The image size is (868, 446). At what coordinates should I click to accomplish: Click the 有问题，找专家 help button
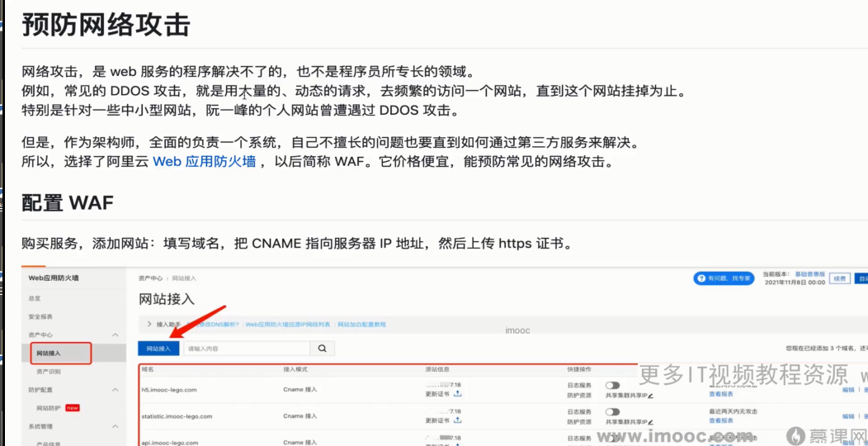tap(724, 278)
